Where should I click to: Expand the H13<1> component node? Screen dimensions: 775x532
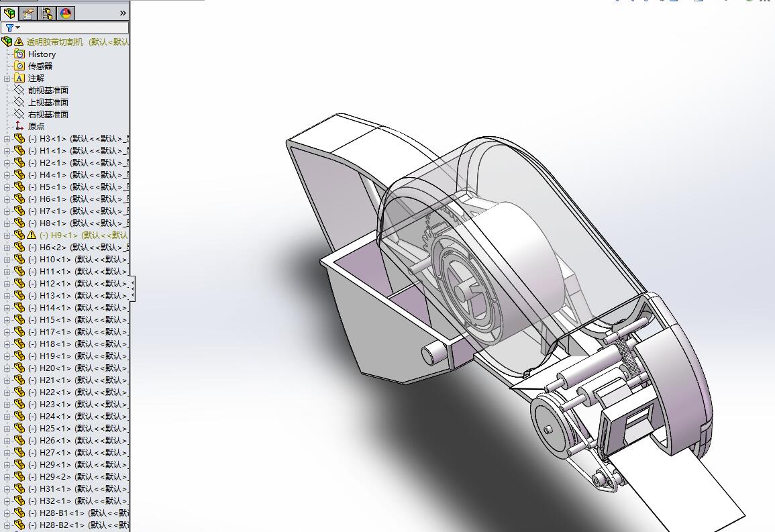pyautogui.click(x=7, y=296)
